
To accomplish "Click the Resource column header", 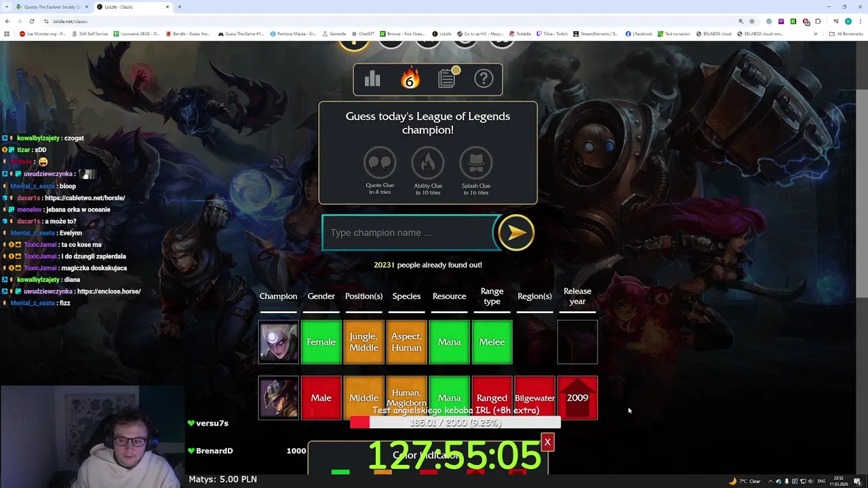I will 449,296.
